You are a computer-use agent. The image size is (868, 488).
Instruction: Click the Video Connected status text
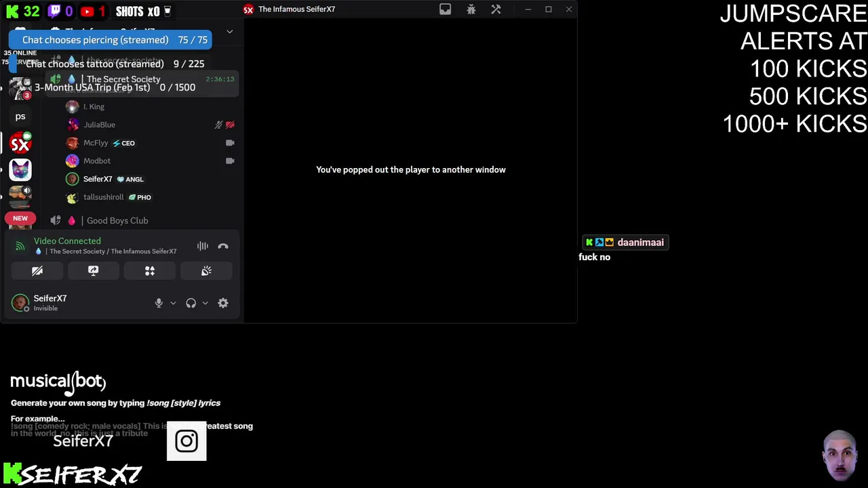coord(67,241)
